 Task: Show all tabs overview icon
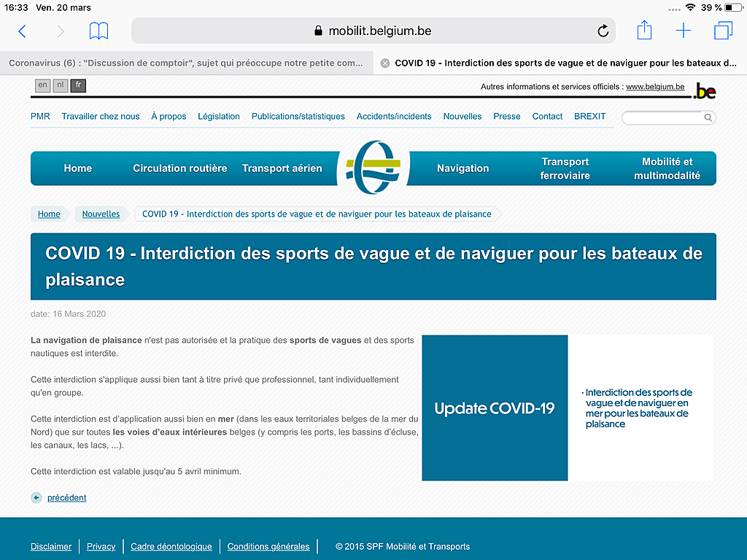[723, 31]
